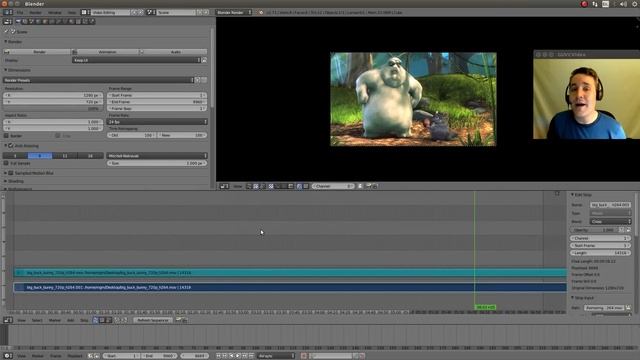The width and height of the screenshot is (640, 360).
Task: Select the World properties tab icon
Action: click(38, 21)
